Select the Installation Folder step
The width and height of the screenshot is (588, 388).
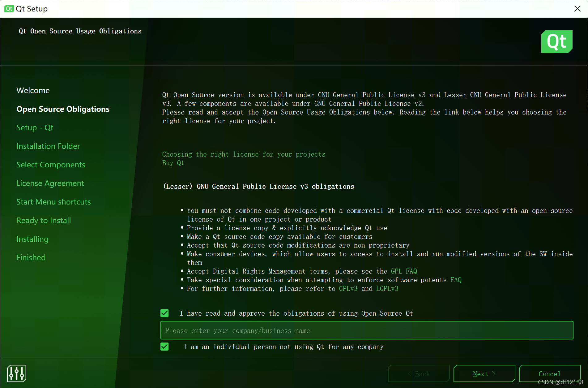48,146
